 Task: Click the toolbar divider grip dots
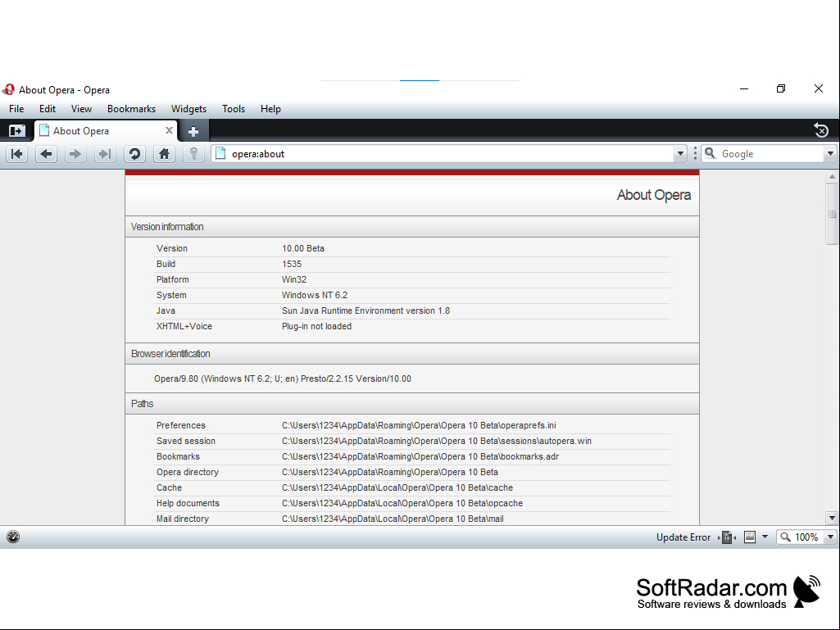695,154
